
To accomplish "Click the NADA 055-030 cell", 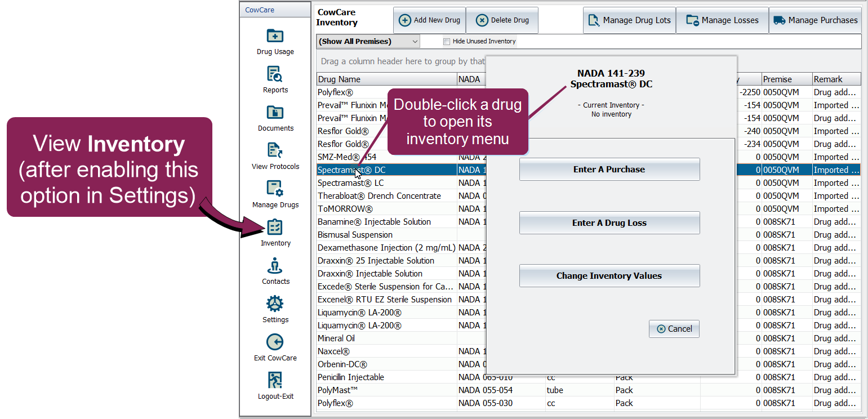I will click(501, 403).
